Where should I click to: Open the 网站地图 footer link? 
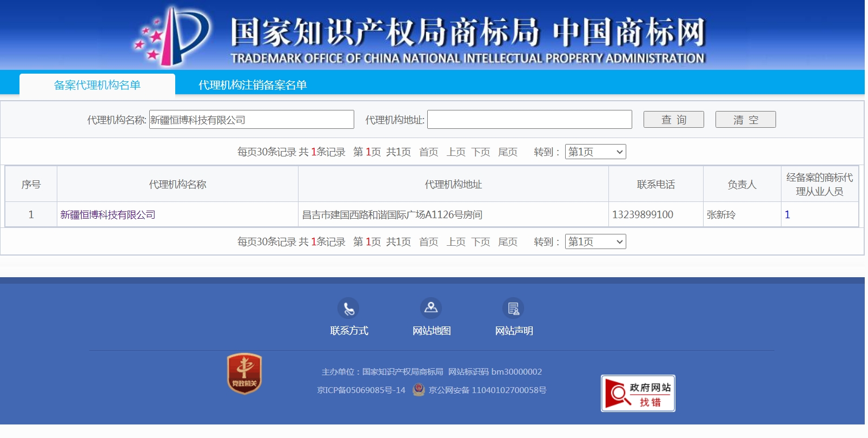tap(432, 331)
